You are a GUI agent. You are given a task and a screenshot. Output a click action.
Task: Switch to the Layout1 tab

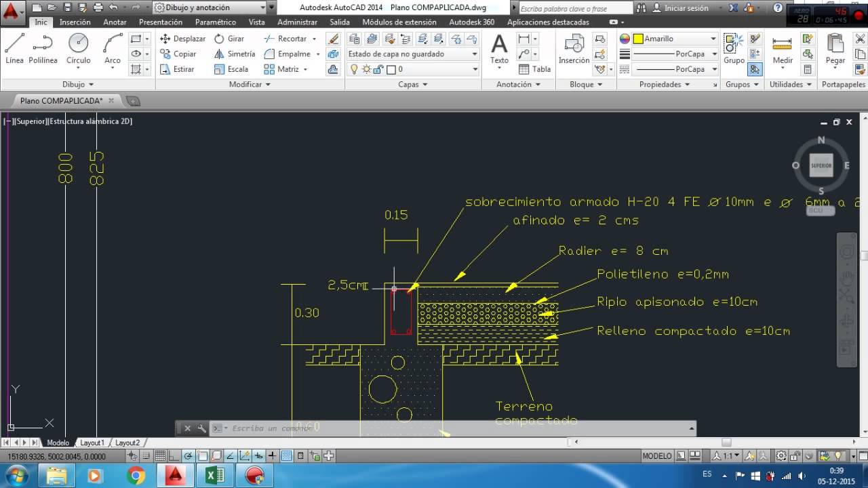point(92,443)
